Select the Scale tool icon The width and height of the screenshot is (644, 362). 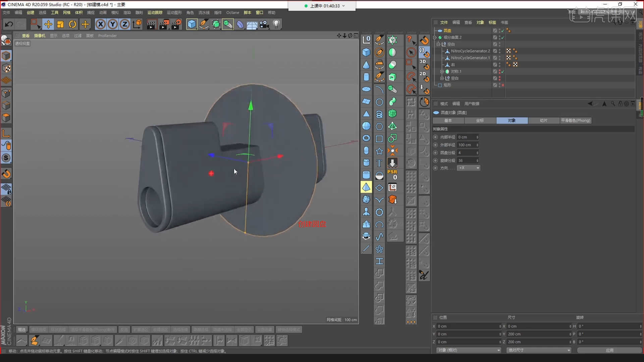pos(60,24)
